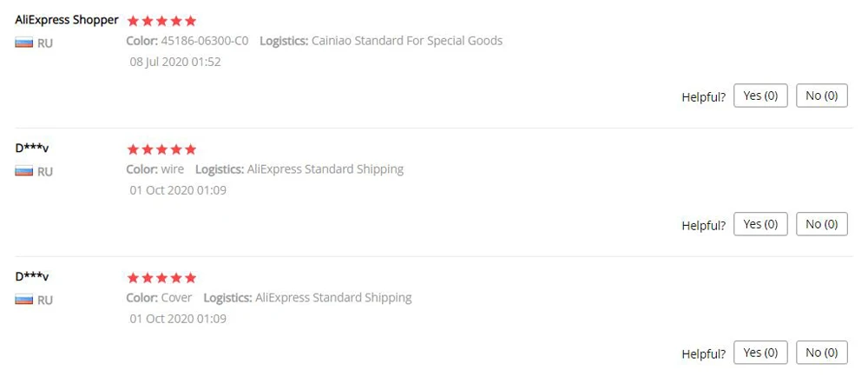Viewport: 868px width, 390px height.
Task: Click the AliExpress Shopper reviewer name
Action: (x=67, y=20)
